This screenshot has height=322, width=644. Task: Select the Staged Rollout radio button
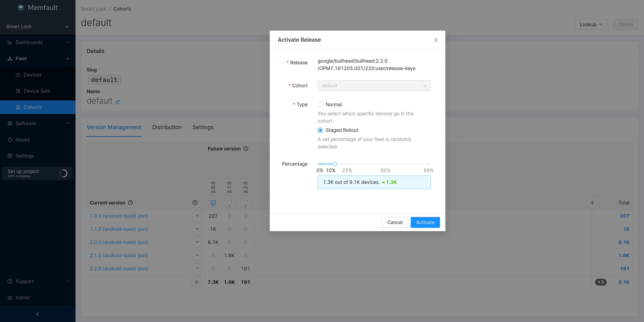click(x=320, y=130)
